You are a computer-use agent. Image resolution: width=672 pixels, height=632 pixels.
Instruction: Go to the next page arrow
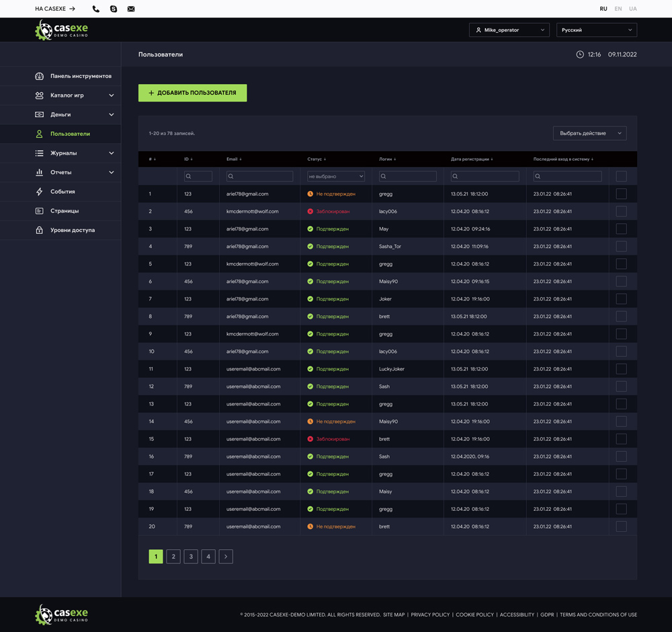point(226,557)
